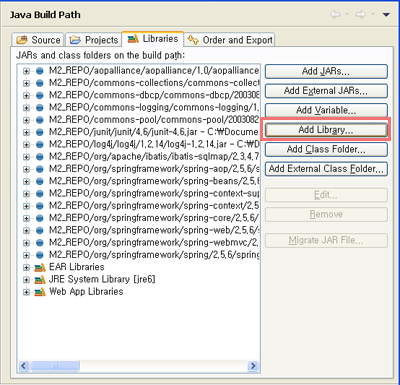Viewport: 400px width, 385px height.
Task: Click the forward navigation arrow icon
Action: click(361, 14)
